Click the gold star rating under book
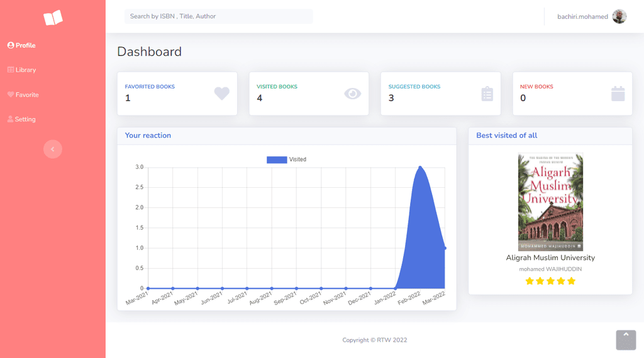Screen dimensions: 644x358 pyautogui.click(x=550, y=281)
